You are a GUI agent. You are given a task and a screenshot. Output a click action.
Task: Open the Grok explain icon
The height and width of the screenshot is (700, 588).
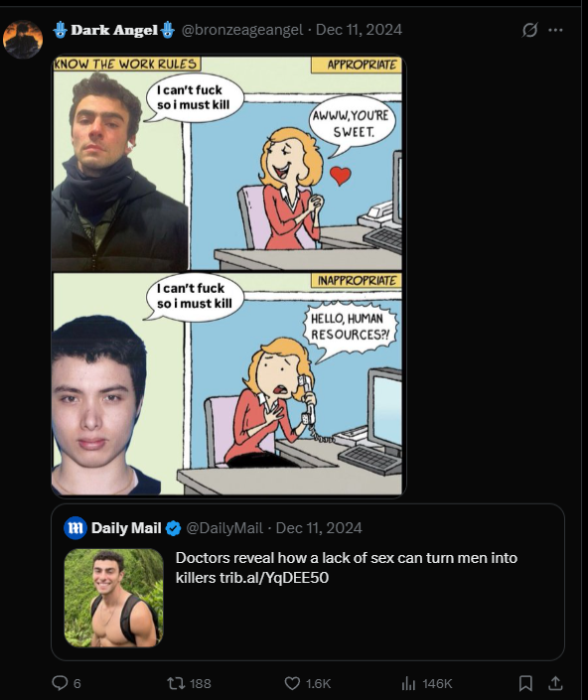(529, 30)
